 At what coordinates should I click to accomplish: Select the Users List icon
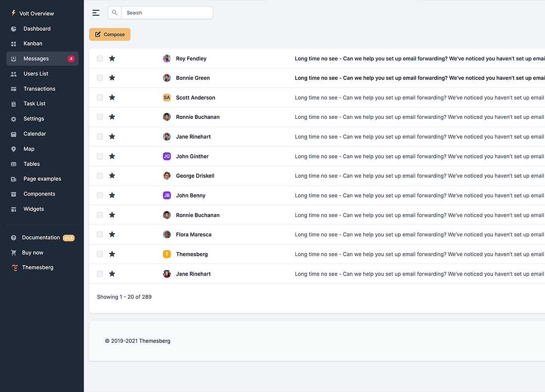[x=13, y=73]
